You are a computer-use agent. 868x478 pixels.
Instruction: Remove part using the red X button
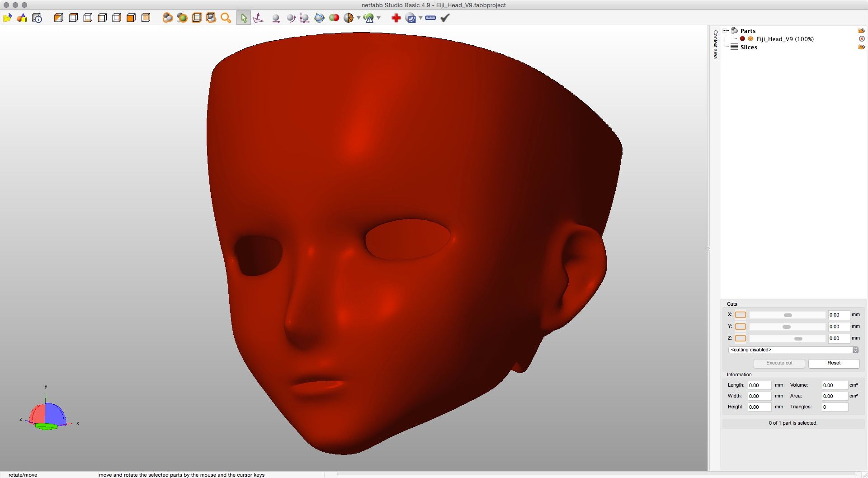point(862,39)
